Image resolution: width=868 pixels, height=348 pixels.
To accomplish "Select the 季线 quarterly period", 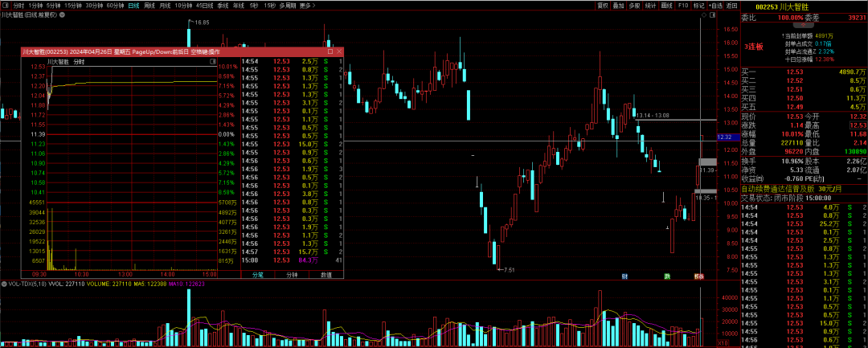I will tap(223, 5).
